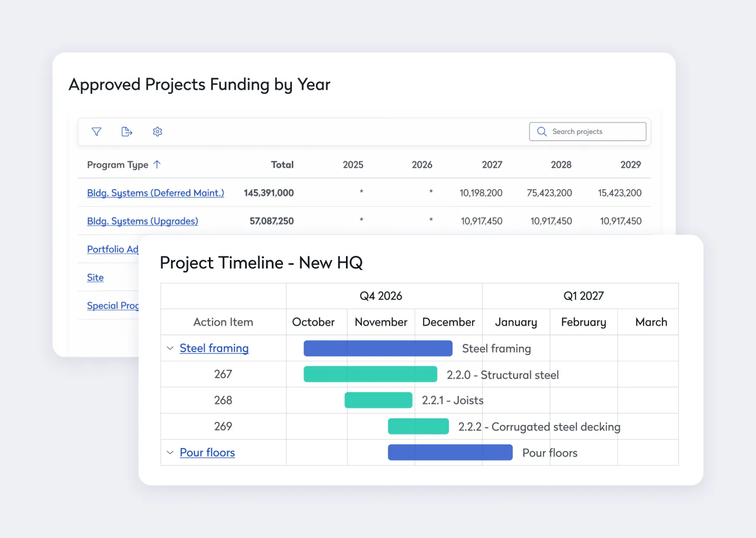Viewport: 756px width, 538px height.
Task: Open the Bldg. Systems (Upgrades) link
Action: click(x=143, y=221)
